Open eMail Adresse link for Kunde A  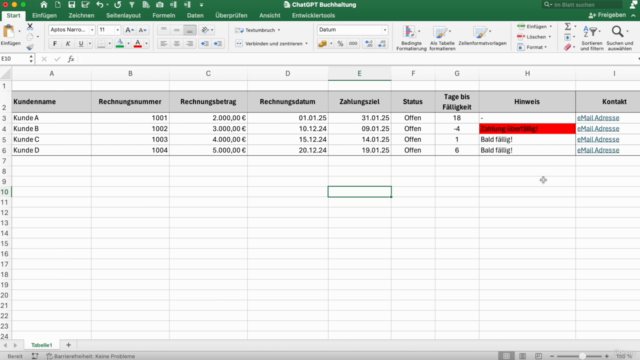pyautogui.click(x=598, y=118)
